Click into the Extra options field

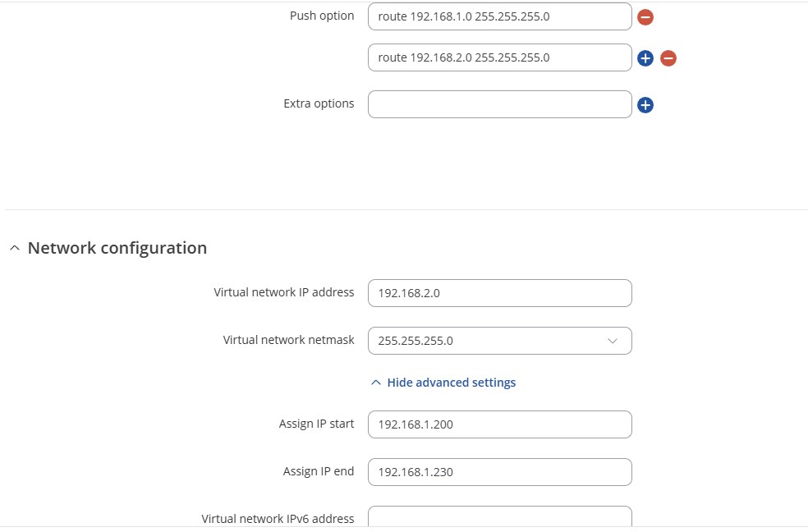pyautogui.click(x=500, y=104)
